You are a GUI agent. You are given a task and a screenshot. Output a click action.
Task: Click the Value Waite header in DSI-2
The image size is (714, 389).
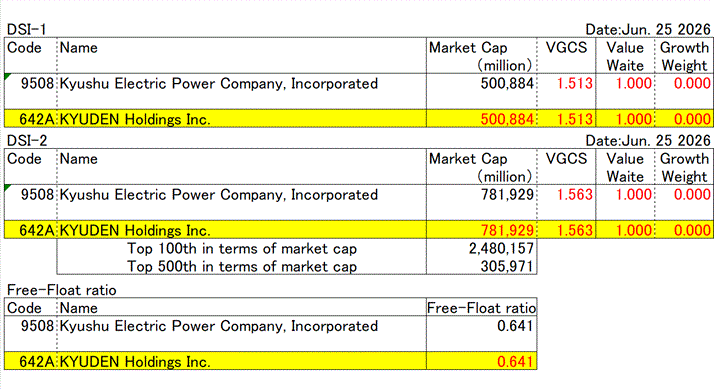[625, 167]
